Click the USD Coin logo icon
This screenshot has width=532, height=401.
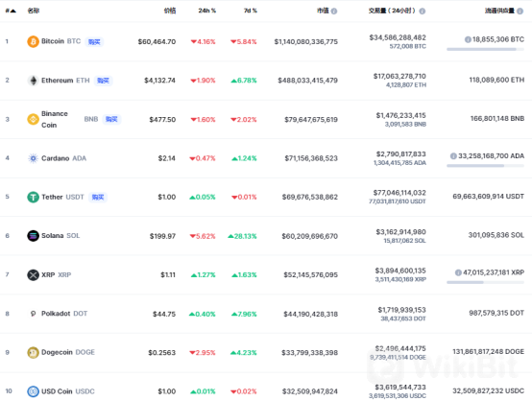click(x=33, y=391)
